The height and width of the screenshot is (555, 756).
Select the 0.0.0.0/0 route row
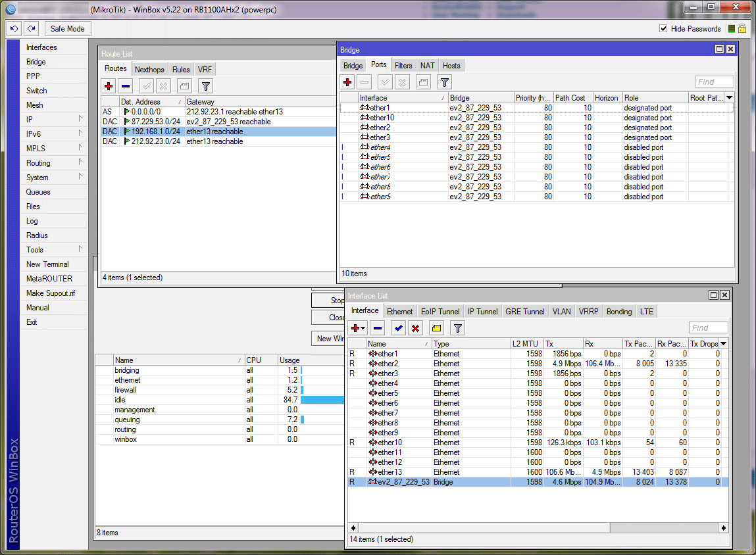coord(218,112)
